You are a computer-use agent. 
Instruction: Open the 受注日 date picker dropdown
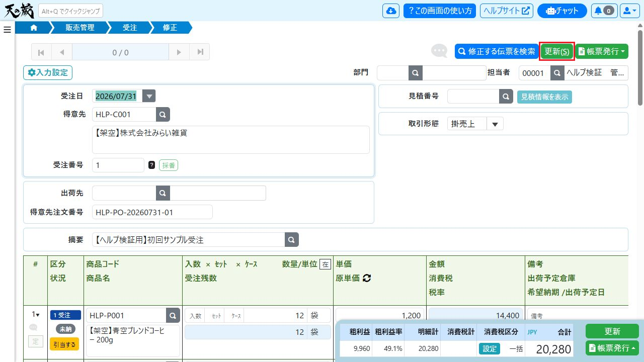[x=149, y=96]
